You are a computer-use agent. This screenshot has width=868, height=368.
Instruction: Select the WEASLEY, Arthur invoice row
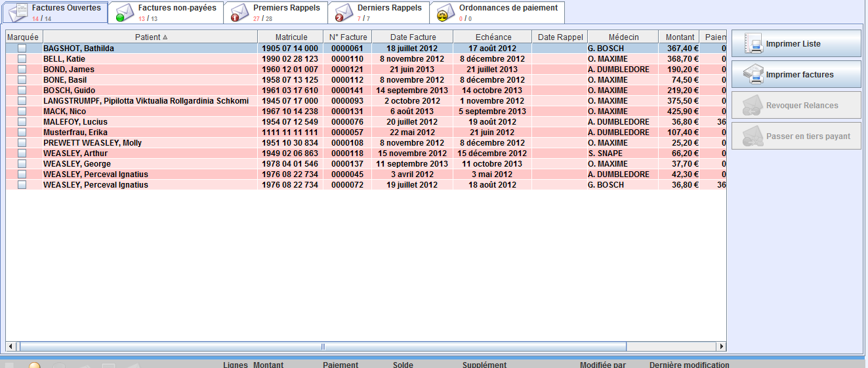click(151, 153)
